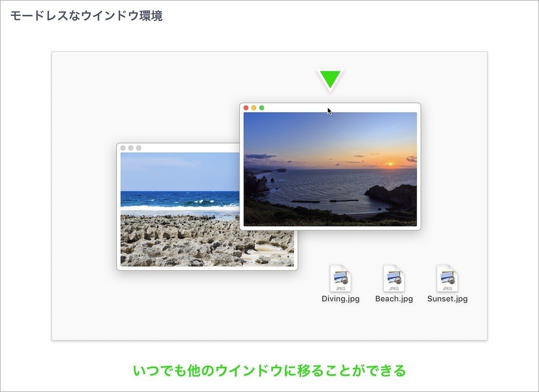The height and width of the screenshot is (392, 539).
Task: Select the JPEG badge on Sunset.jpg
Action: point(446,287)
